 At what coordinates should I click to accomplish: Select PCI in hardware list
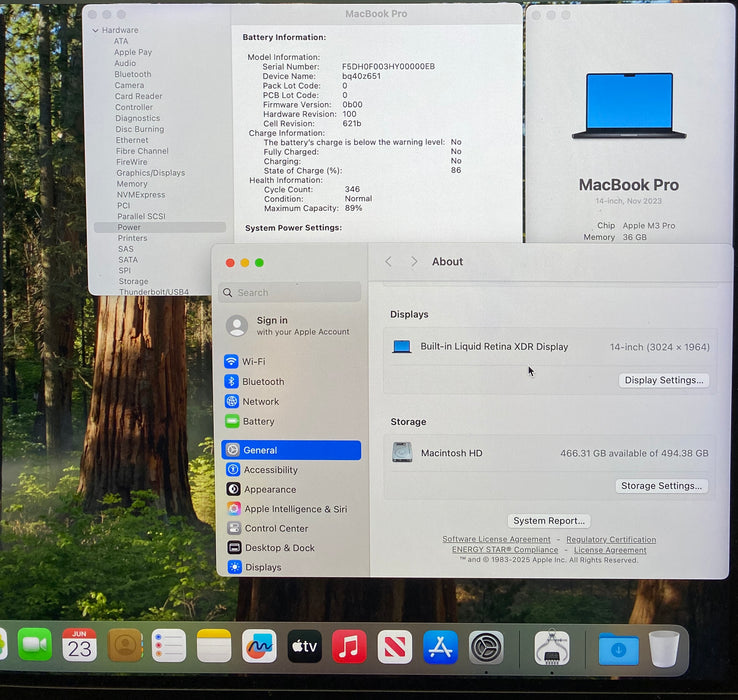[123, 205]
